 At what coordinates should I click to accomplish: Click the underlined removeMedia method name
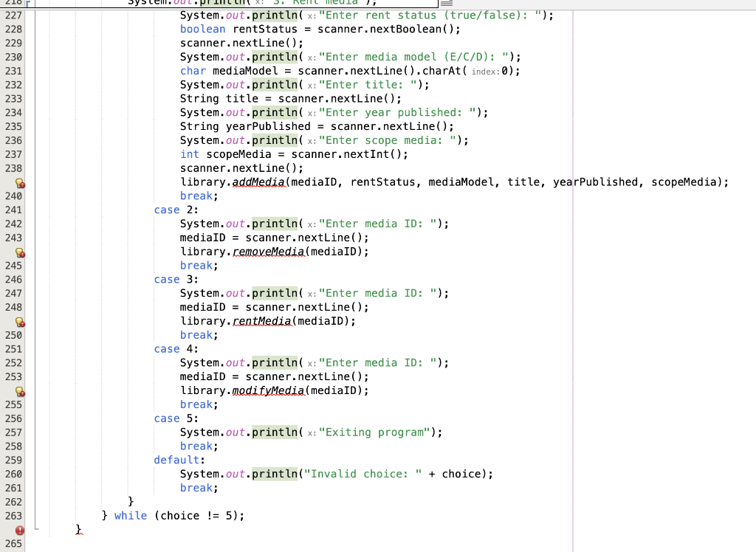point(269,251)
